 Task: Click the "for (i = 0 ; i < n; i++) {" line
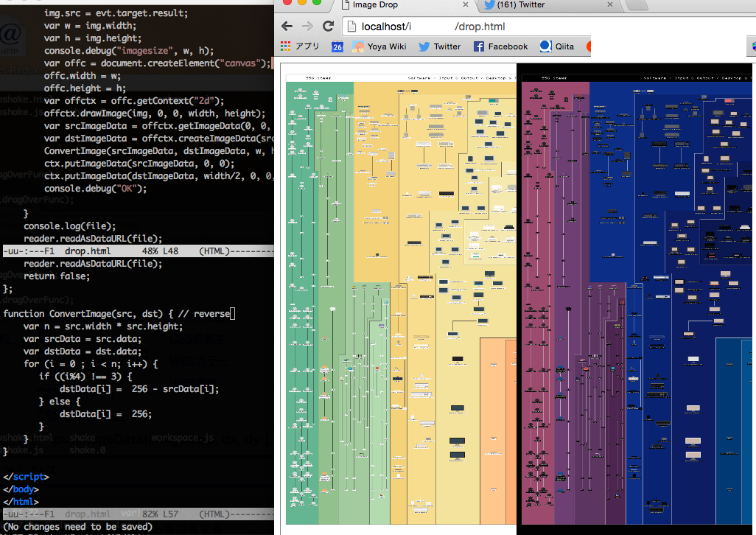pos(91,364)
